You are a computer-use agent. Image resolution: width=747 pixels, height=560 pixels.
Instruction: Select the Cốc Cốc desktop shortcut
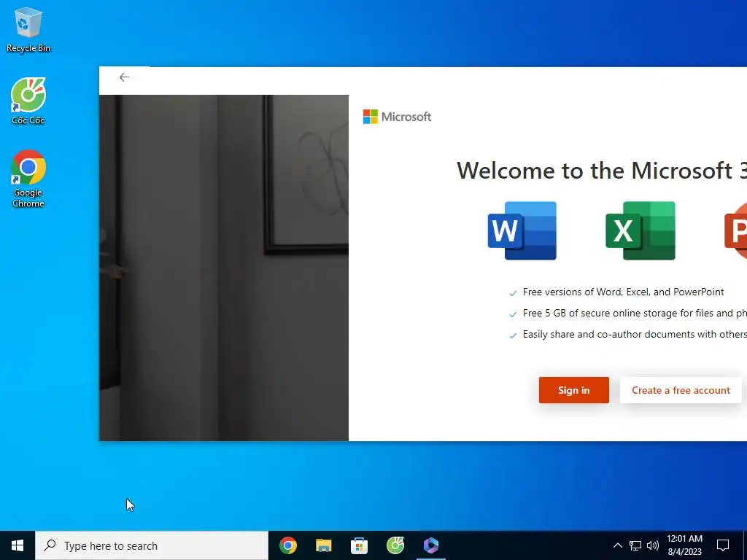pos(28,101)
